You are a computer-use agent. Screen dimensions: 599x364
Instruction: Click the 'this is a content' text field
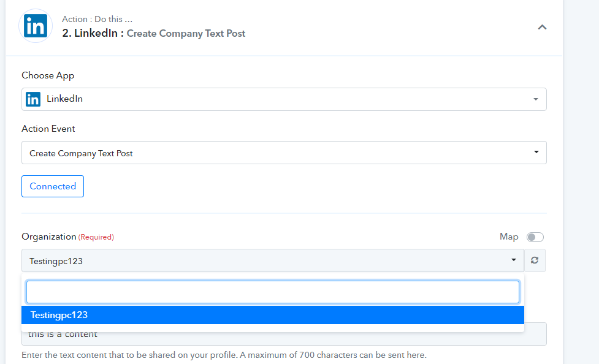284,334
